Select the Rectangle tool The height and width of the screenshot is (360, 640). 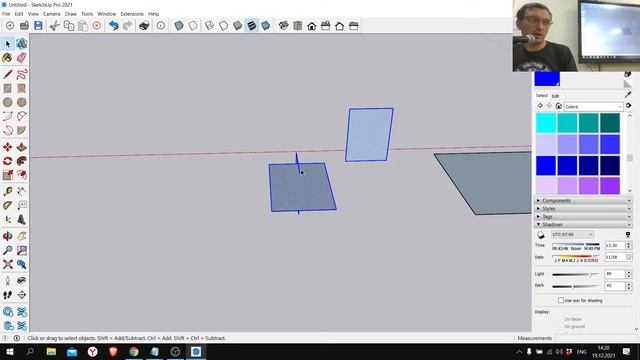click(8, 88)
